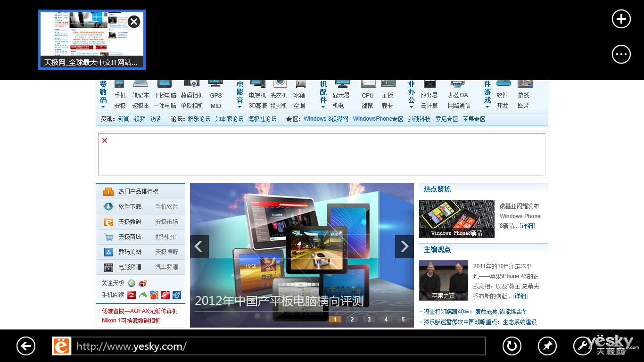Open 喷墨打印蹒跚40年 article
This screenshot has width=644, height=362.
coord(474,312)
